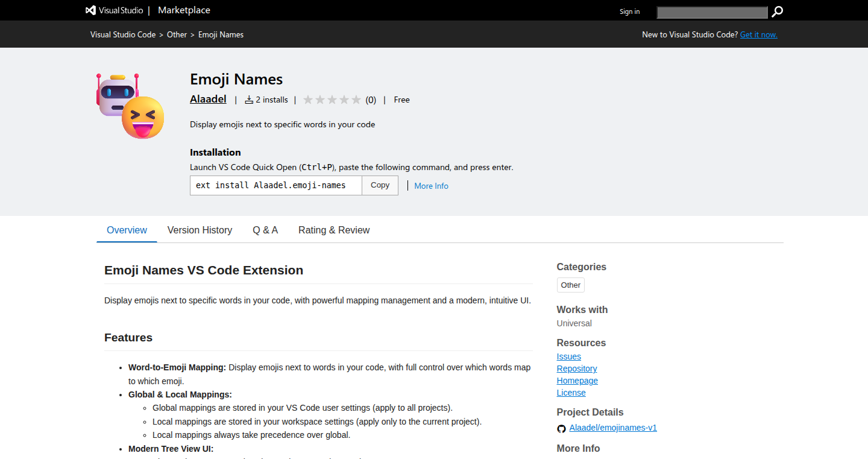Click the Emoji Names breadcrumb

pos(221,34)
